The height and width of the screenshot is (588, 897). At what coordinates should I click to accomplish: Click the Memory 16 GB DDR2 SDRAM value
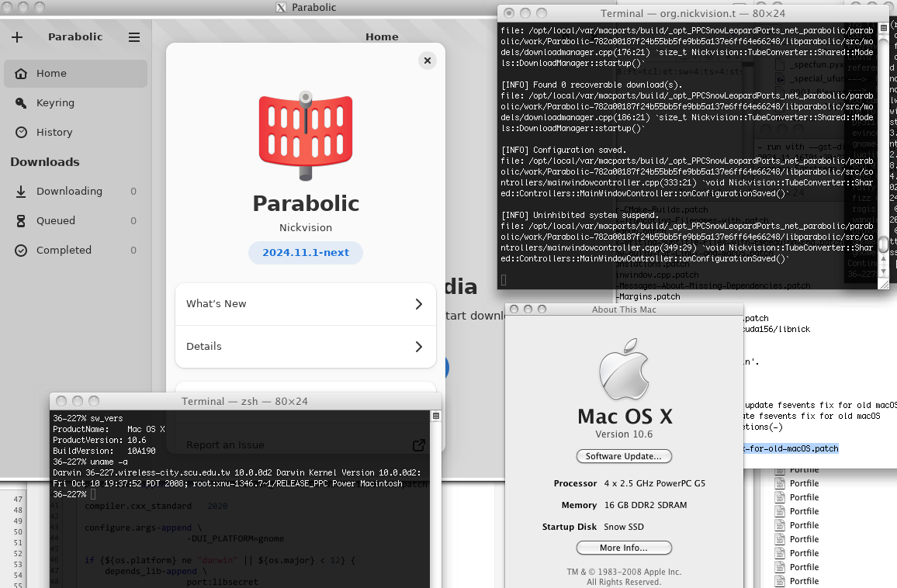pos(646,506)
